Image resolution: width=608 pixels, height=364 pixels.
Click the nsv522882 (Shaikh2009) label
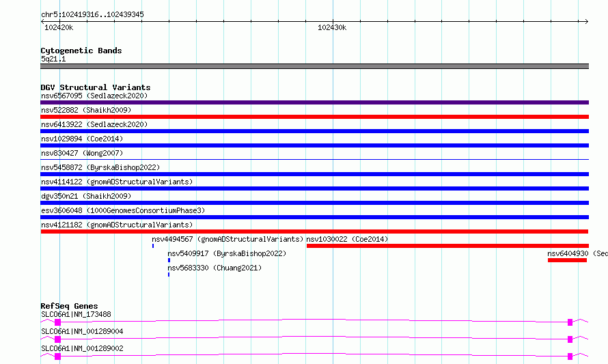click(86, 110)
